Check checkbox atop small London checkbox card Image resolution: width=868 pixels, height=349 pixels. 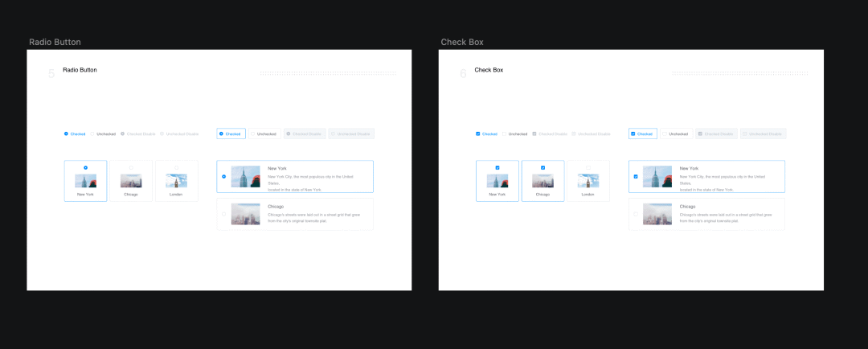[588, 167]
